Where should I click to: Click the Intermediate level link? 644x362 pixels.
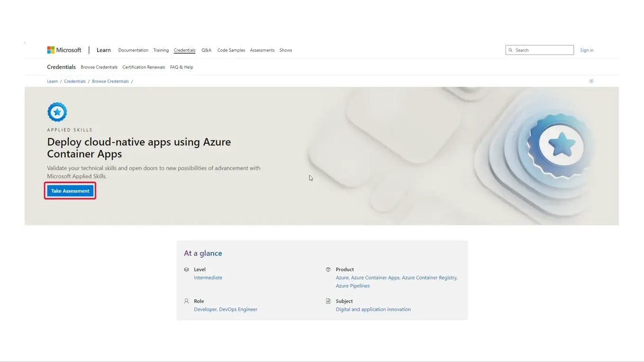(x=208, y=278)
